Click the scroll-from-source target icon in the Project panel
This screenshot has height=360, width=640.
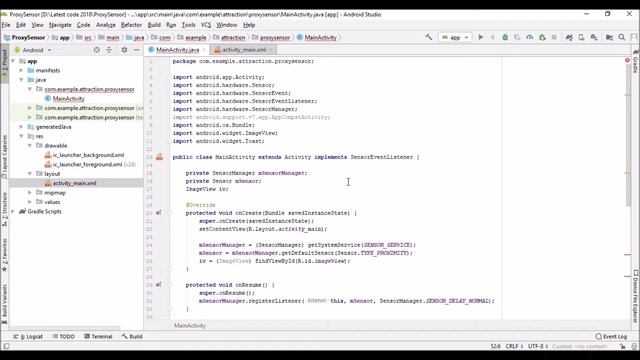click(96, 50)
